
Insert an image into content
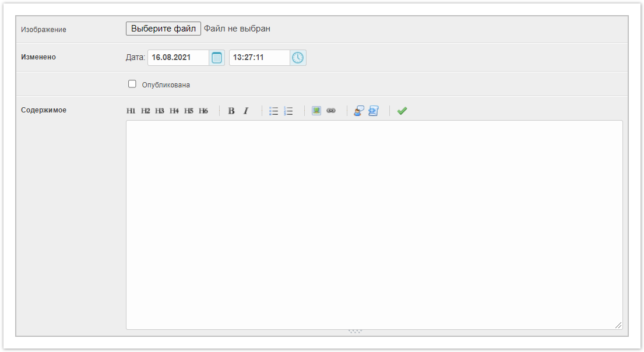316,111
